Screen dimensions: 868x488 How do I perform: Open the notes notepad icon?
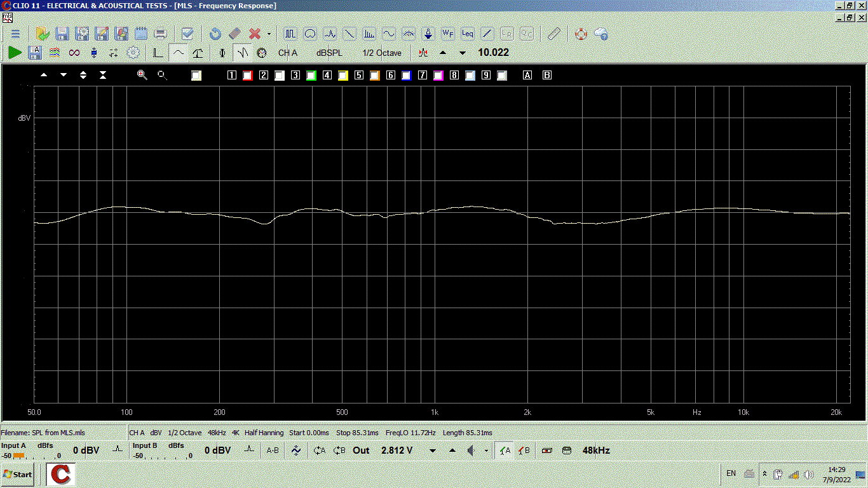pyautogui.click(x=141, y=34)
